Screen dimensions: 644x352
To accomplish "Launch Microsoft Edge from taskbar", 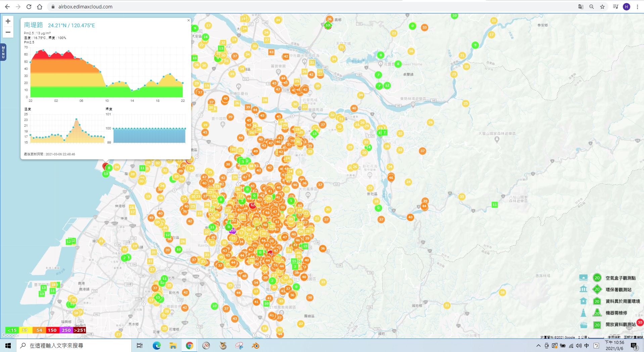I will pos(156,346).
